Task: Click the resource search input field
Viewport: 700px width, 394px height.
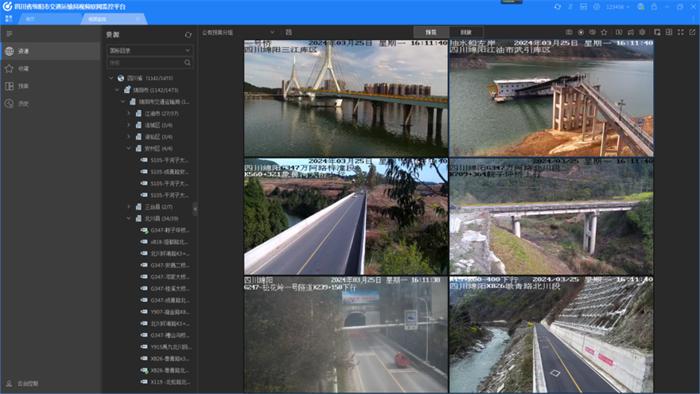Action: (146, 63)
